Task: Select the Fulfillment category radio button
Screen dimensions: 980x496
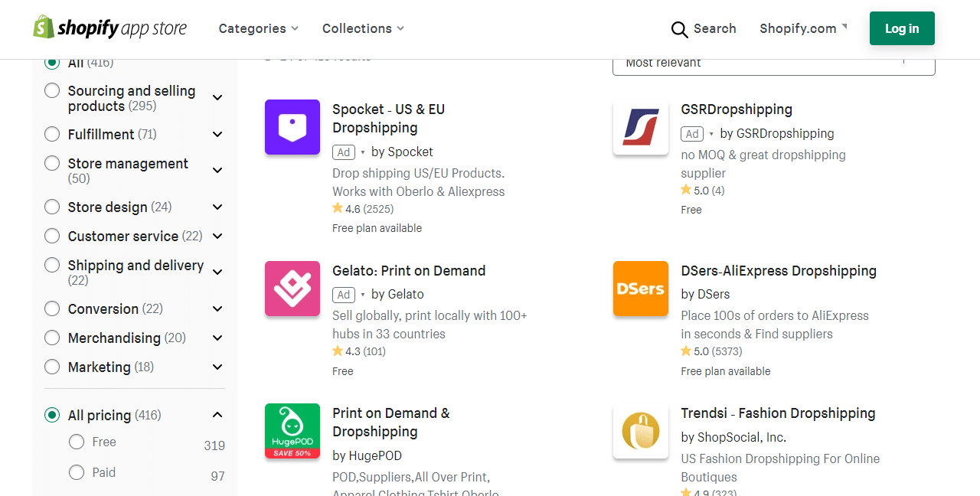Action: pos(52,135)
